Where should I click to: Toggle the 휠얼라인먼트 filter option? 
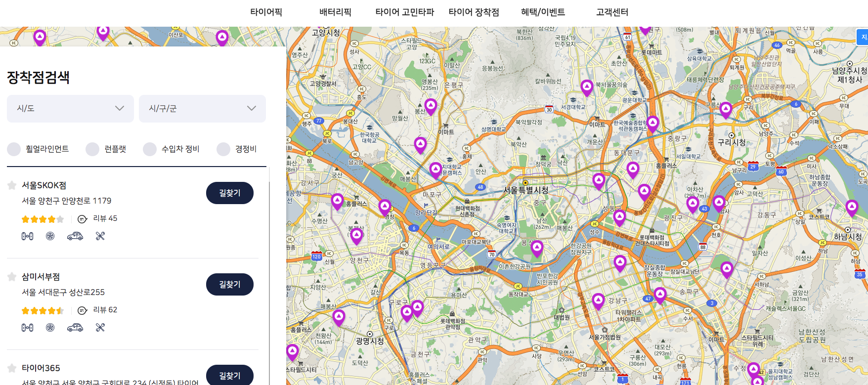point(38,149)
